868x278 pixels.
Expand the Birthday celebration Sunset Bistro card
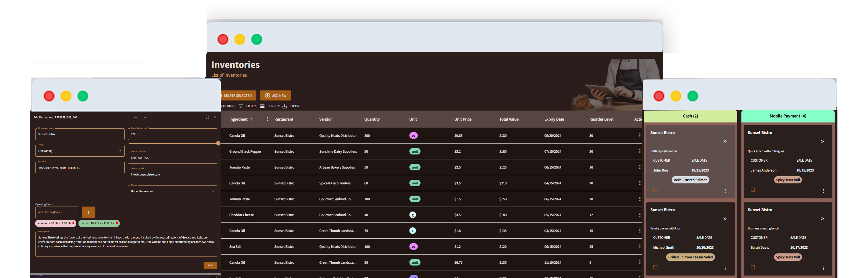pyautogui.click(x=725, y=141)
